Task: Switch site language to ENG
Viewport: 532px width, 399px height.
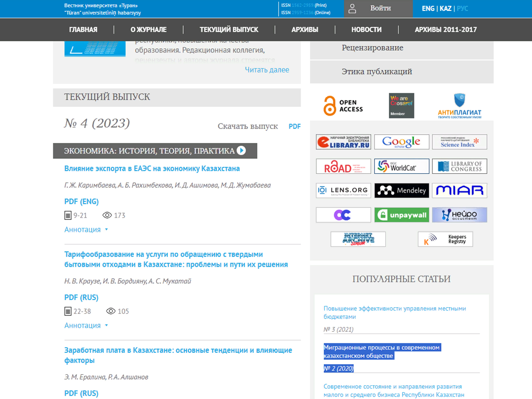Action: [428, 8]
